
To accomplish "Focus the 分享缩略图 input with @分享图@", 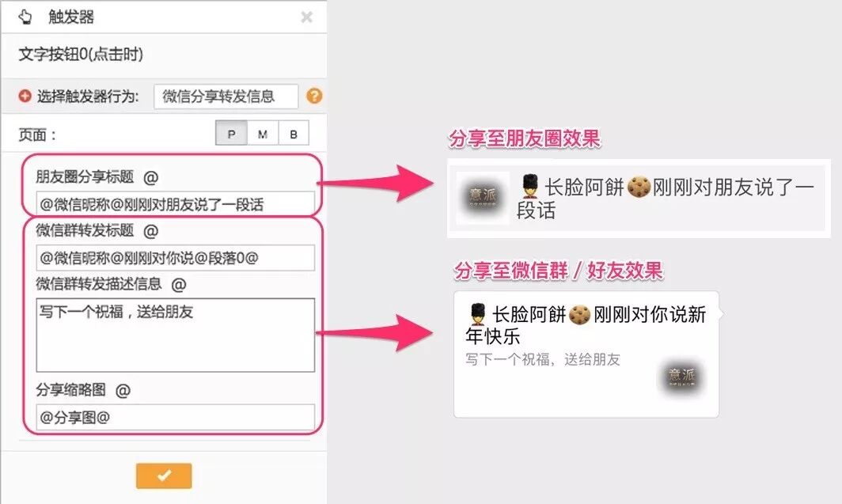I will tap(176, 417).
